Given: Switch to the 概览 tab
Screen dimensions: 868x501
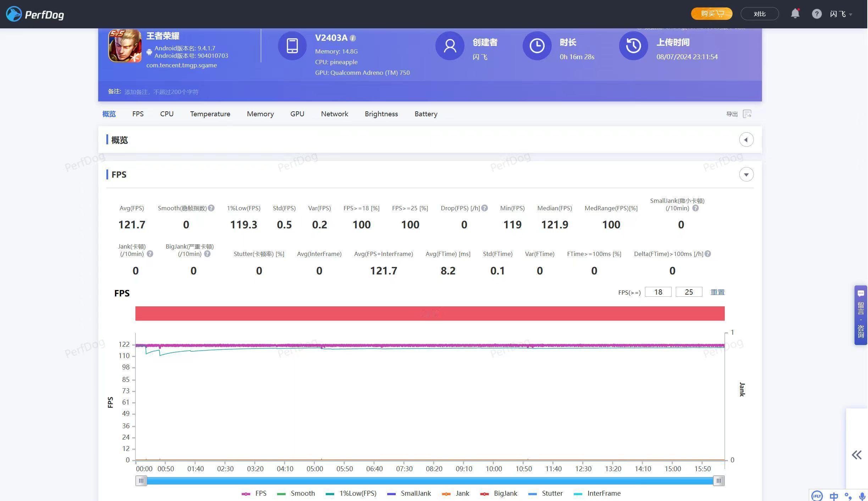Looking at the screenshot, I should click(x=109, y=114).
